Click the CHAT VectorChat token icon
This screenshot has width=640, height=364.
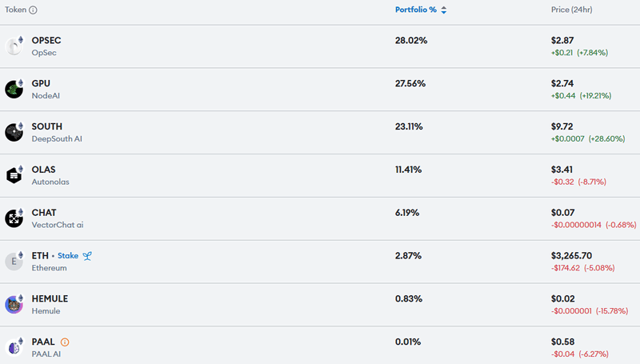[14, 218]
